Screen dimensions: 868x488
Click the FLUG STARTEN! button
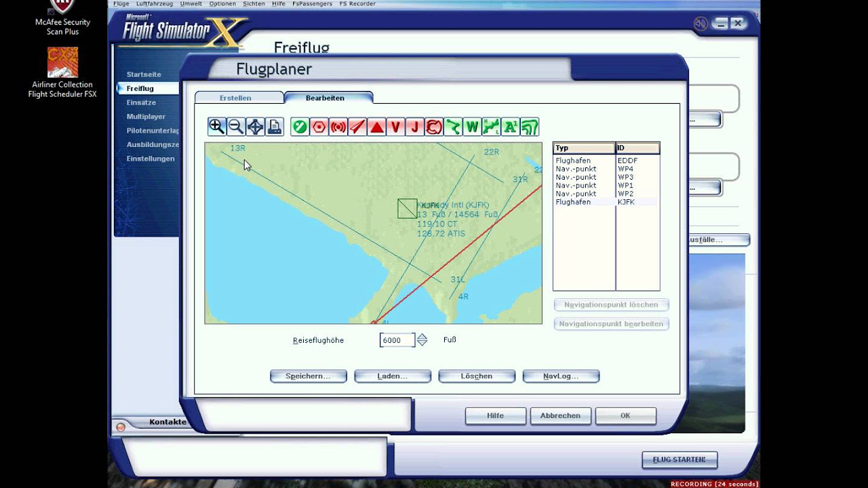pos(679,460)
